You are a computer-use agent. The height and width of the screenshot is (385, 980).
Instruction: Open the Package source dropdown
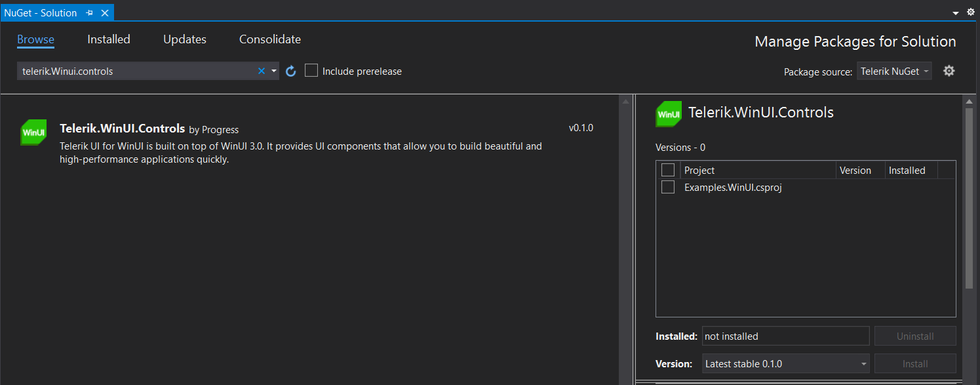893,71
